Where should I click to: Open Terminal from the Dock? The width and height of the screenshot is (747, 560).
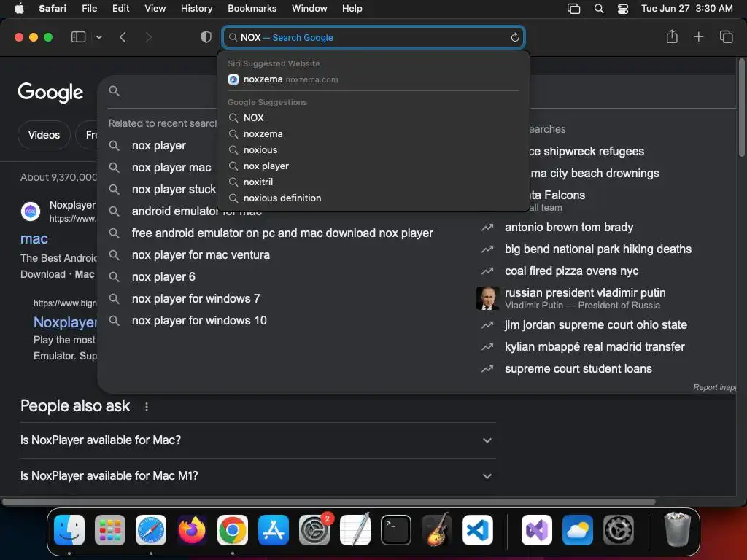click(x=396, y=529)
